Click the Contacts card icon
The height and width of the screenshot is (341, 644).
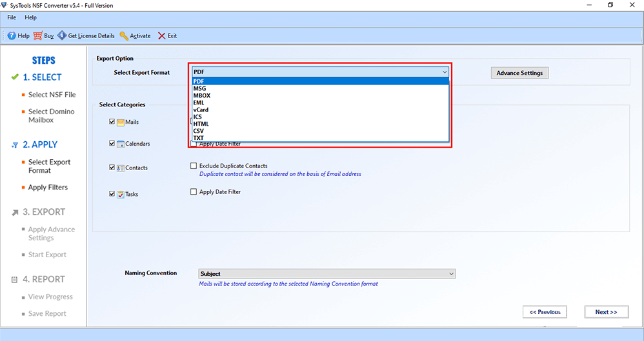(x=120, y=168)
